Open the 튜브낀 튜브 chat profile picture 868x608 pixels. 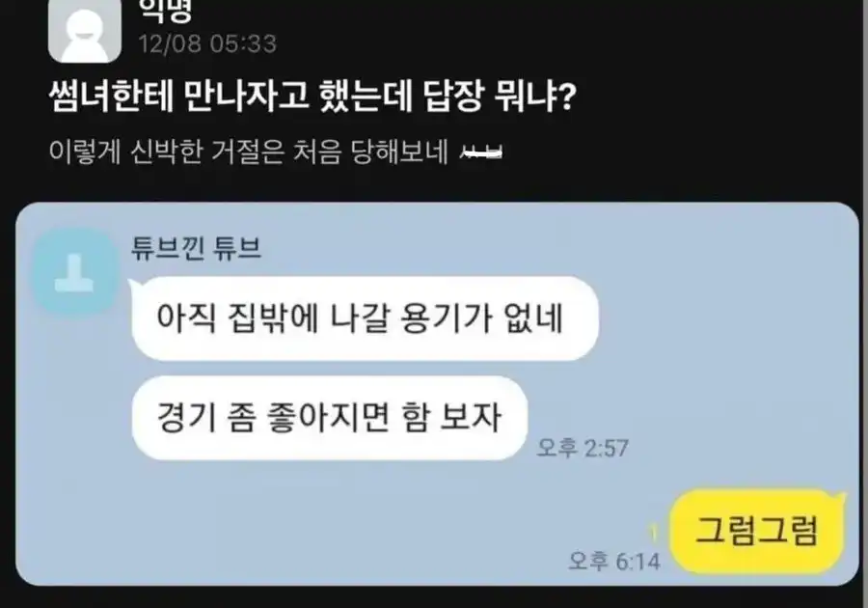[x=75, y=272]
